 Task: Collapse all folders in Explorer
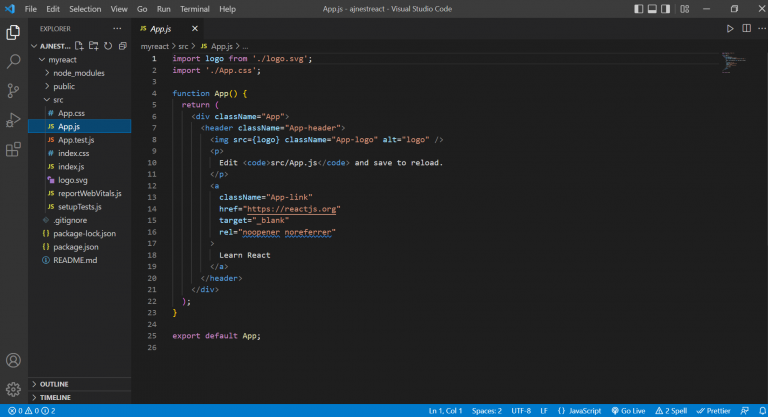pyautogui.click(x=122, y=45)
